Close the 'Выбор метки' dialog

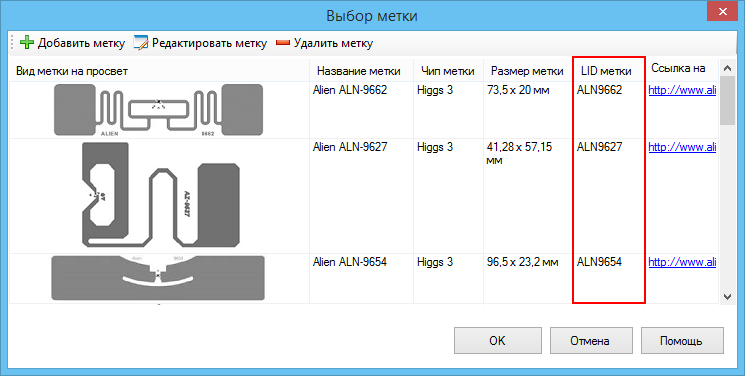[x=722, y=11]
